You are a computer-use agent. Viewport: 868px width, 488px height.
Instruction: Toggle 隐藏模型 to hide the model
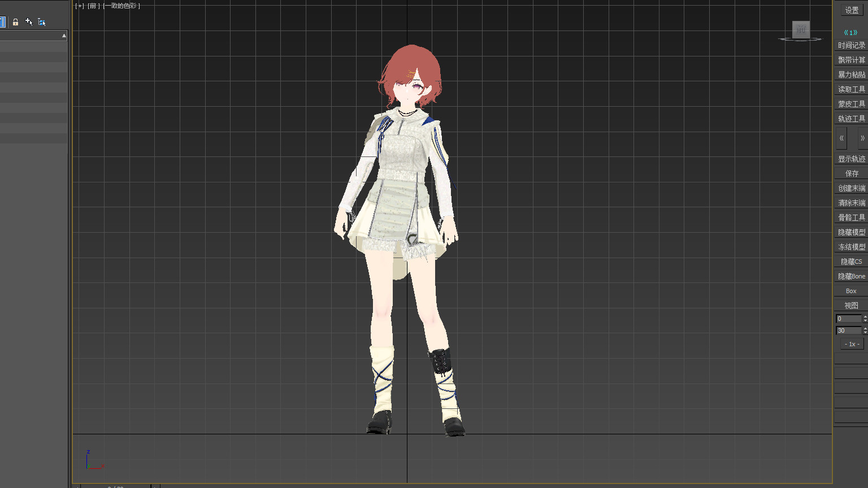851,232
